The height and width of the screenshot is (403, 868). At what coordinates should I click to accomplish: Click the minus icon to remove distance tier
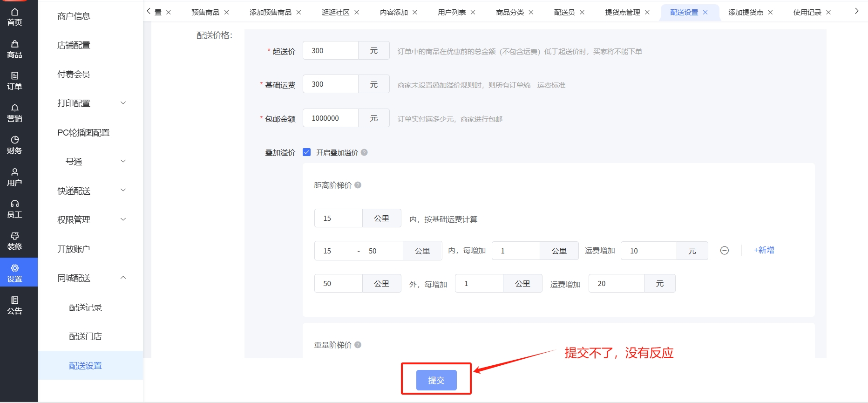724,251
